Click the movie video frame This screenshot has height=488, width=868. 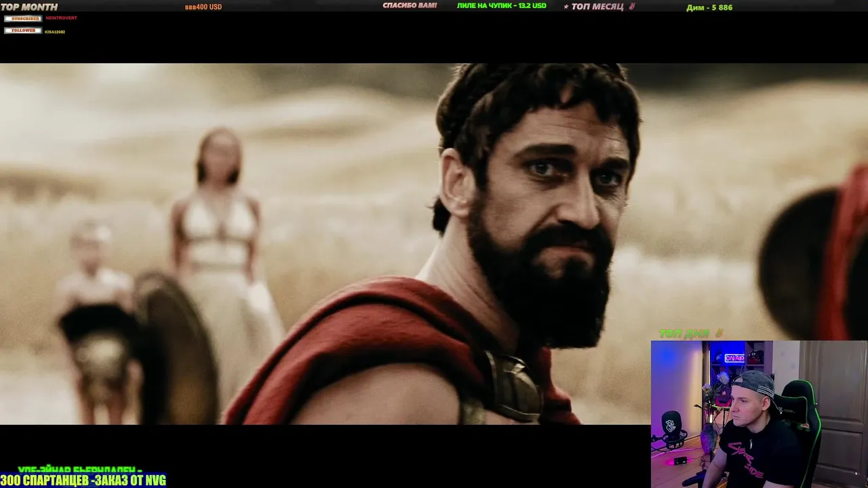click(434, 244)
